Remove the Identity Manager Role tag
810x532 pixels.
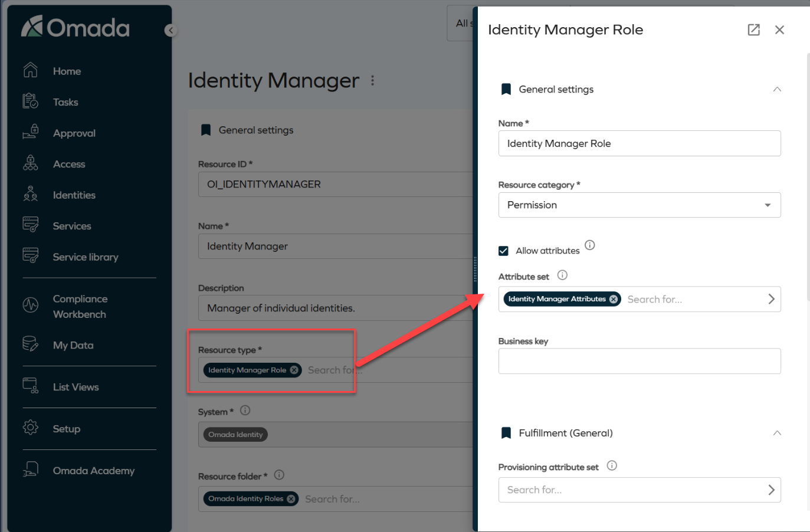point(294,370)
